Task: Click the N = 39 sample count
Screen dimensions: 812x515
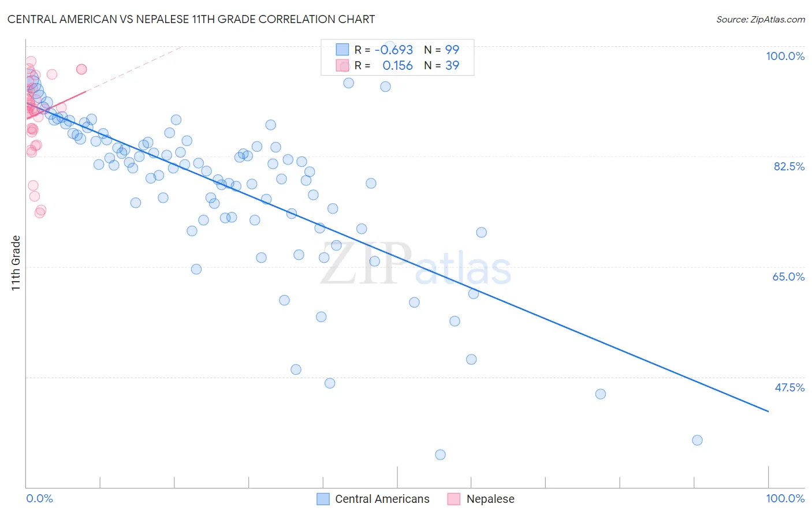Action: [x=442, y=65]
